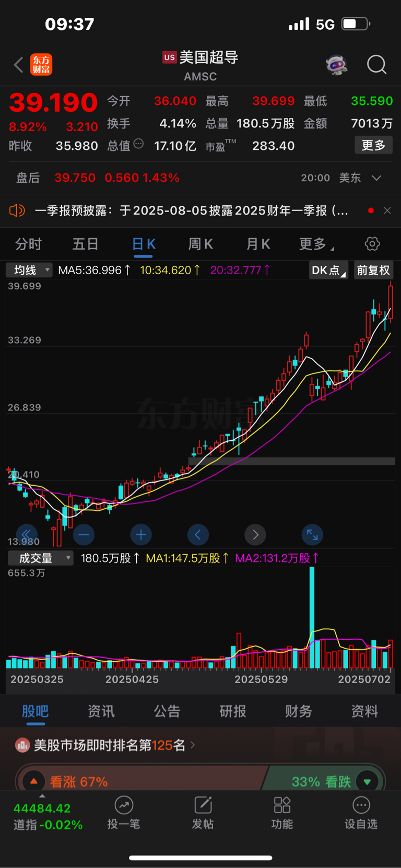Screen dimensions: 401x868
Task: Jump to earliest data double-arrow button
Action: pos(27,534)
